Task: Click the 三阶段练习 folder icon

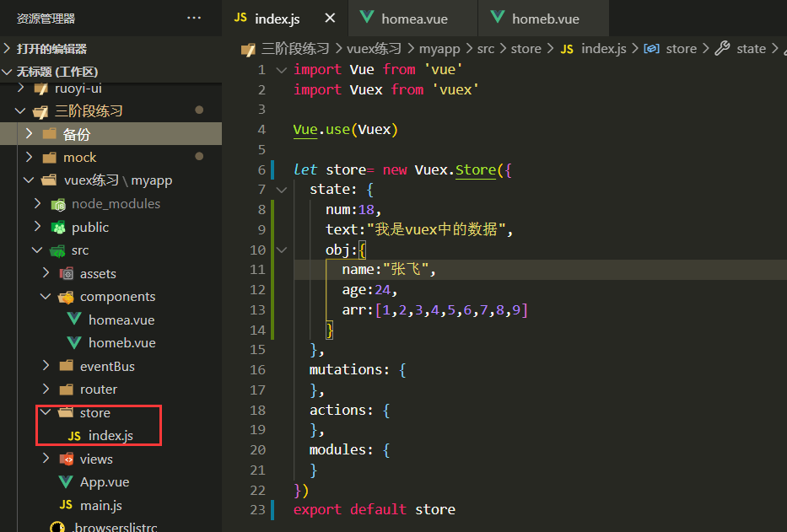Action: pyautogui.click(x=40, y=111)
